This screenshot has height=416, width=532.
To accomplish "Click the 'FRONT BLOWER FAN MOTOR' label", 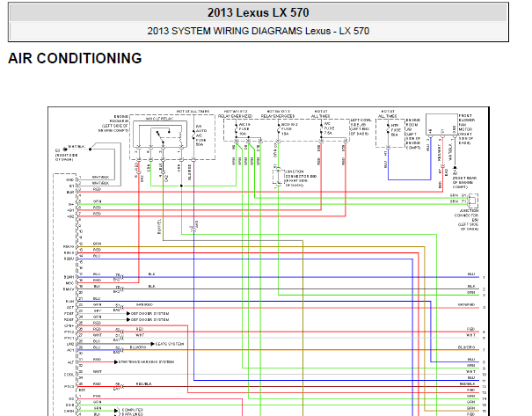I will 465,122.
